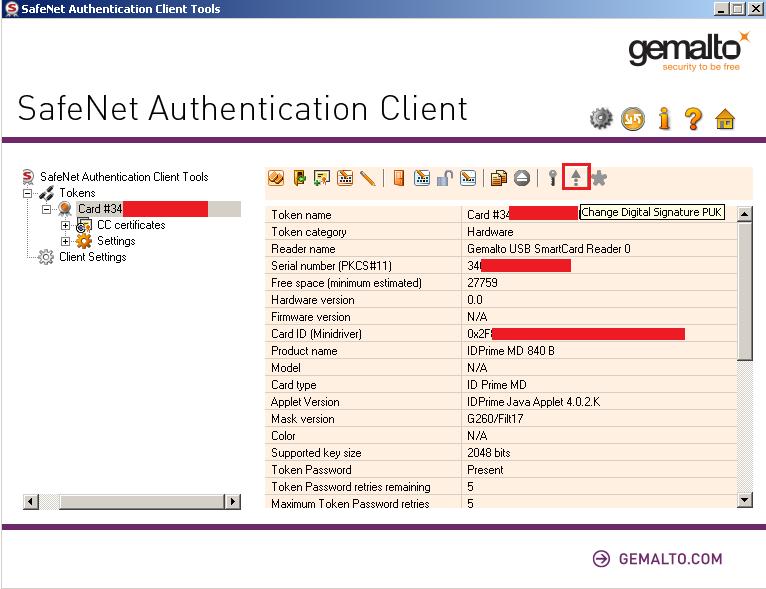The image size is (766, 589).
Task: Click the Log On to Token door icon with green arrow
Action: [299, 178]
